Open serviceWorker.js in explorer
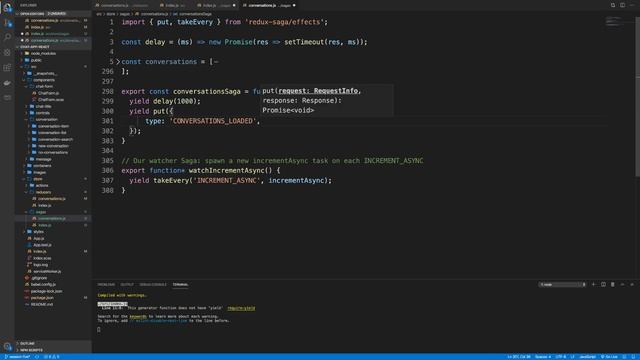Image resolution: width=640 pixels, height=360 pixels. [x=47, y=271]
